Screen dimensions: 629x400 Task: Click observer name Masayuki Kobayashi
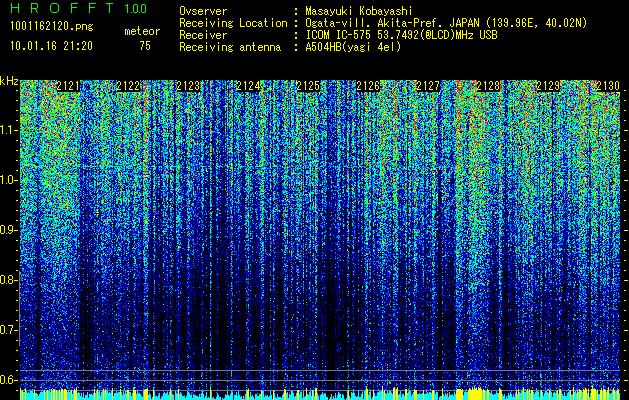tap(359, 11)
